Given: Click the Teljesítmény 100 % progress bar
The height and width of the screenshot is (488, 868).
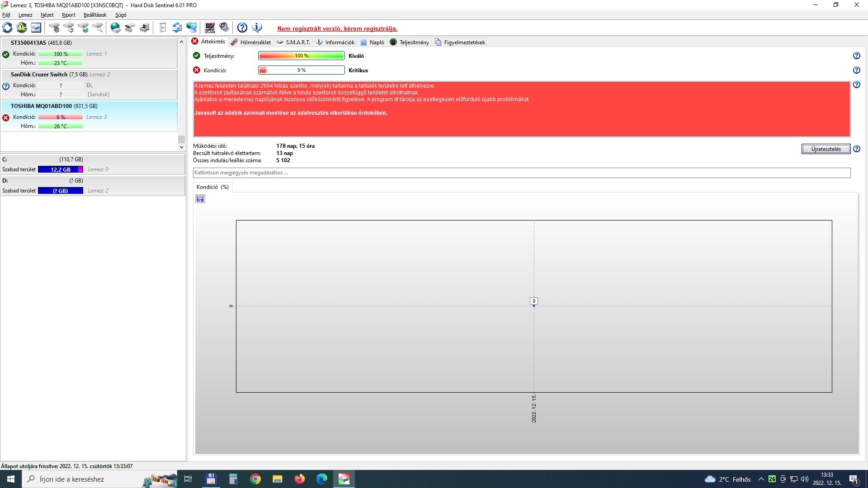Looking at the screenshot, I should tap(302, 56).
